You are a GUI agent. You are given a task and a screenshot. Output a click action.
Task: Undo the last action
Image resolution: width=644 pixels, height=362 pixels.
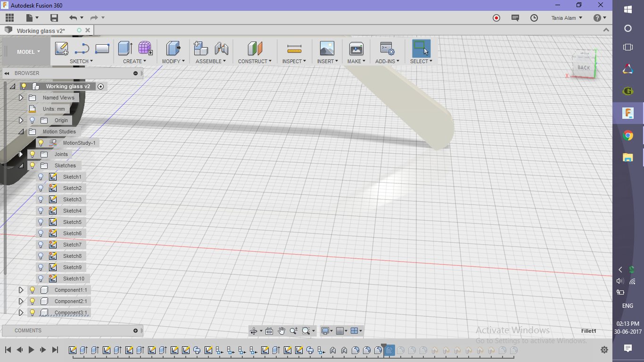tap(73, 18)
